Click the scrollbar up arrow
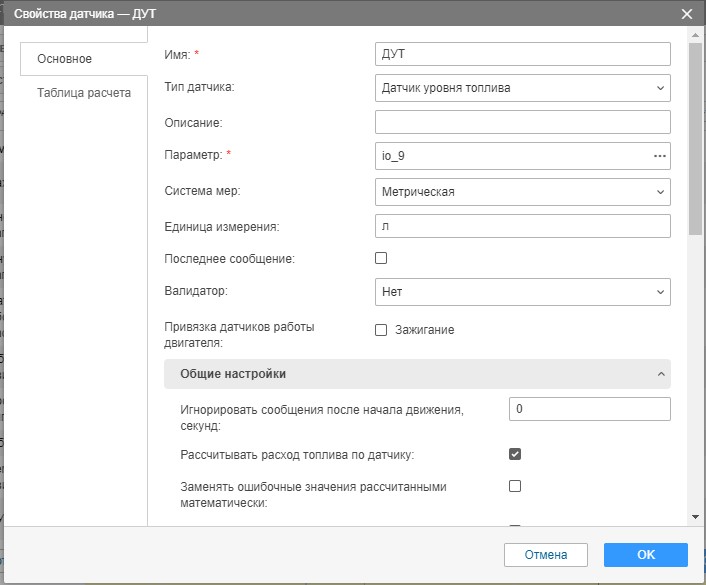Image resolution: width=706 pixels, height=585 pixels. point(696,34)
